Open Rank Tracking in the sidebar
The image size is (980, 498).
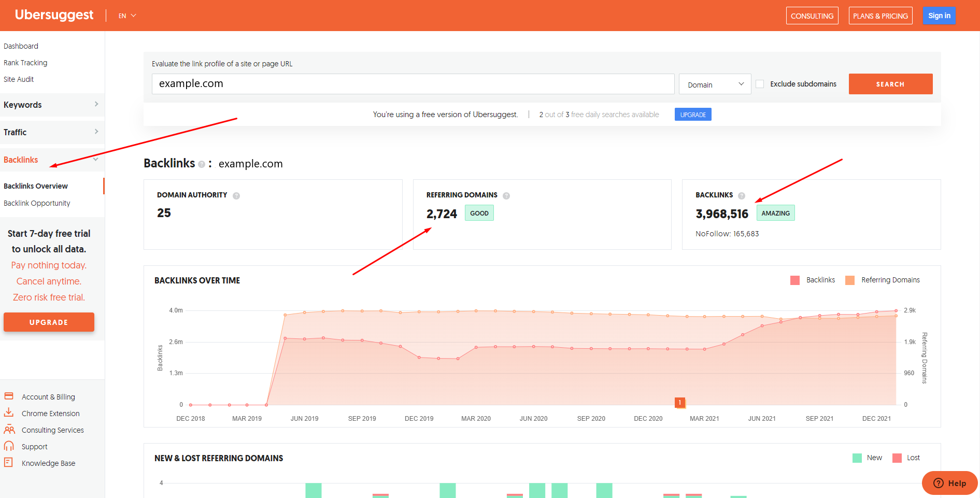click(25, 63)
